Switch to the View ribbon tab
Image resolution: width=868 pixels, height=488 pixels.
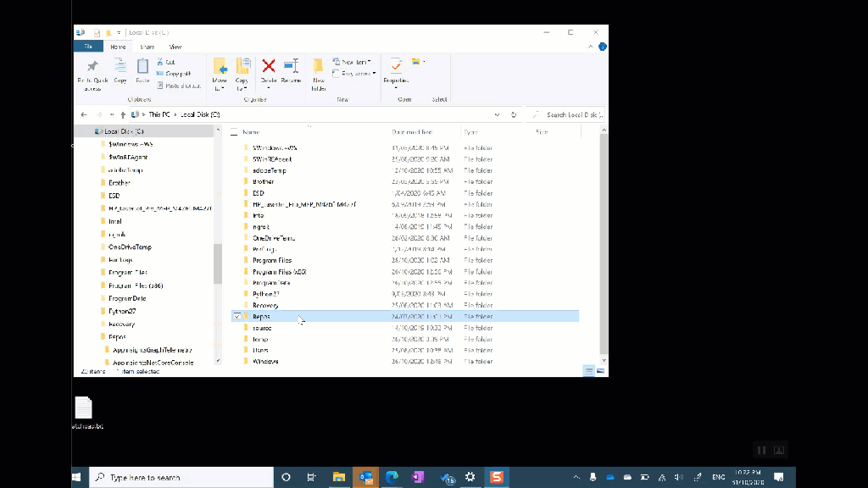pyautogui.click(x=175, y=47)
